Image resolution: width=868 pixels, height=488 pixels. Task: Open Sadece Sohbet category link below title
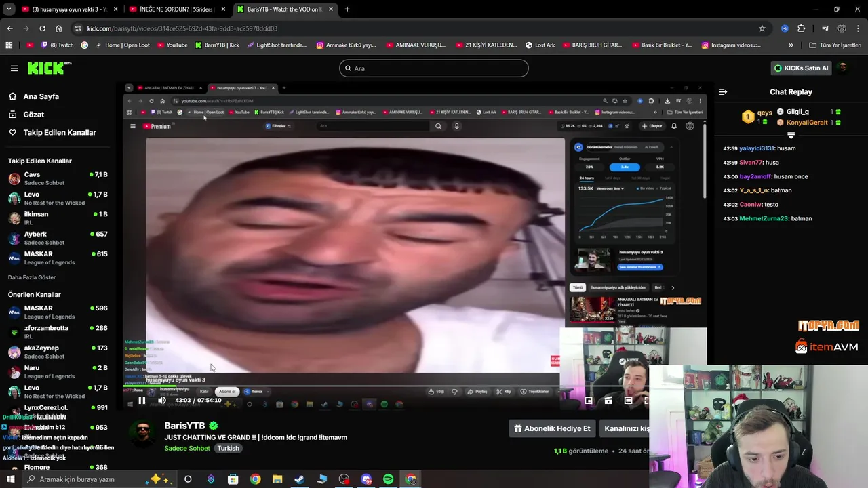[x=187, y=449]
